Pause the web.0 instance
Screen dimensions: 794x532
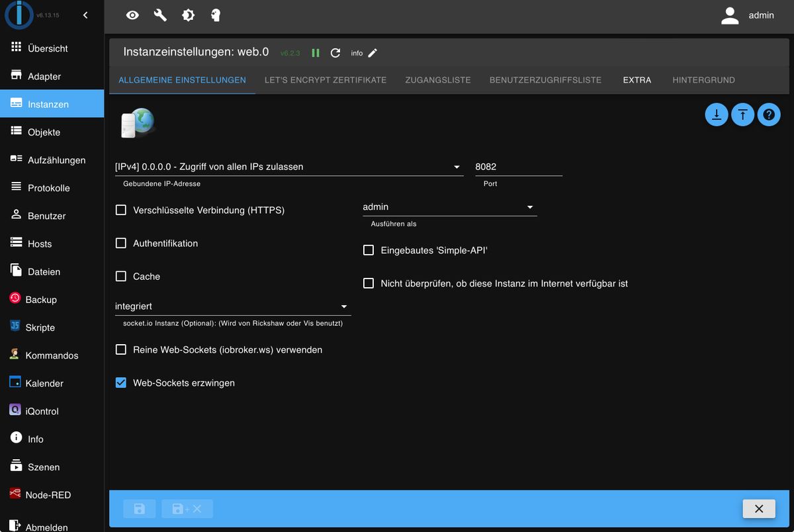[x=316, y=53]
